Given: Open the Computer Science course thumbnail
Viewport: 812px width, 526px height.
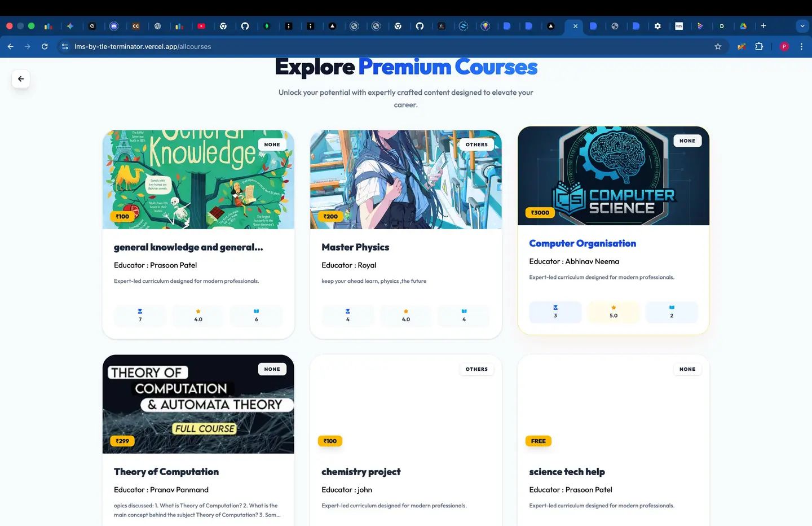Looking at the screenshot, I should pyautogui.click(x=614, y=176).
